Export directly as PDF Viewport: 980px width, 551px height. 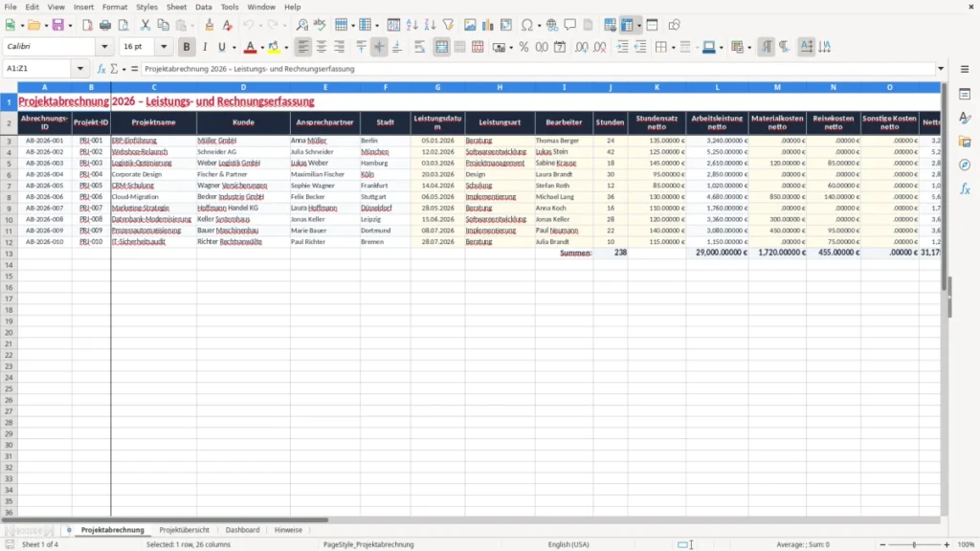(x=87, y=25)
